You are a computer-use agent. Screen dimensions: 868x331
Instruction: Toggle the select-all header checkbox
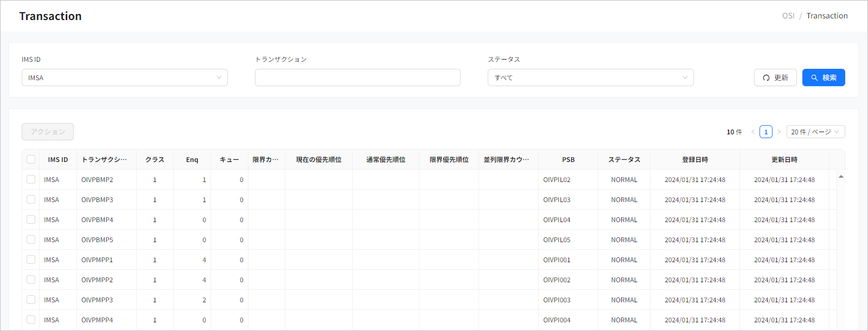point(31,159)
